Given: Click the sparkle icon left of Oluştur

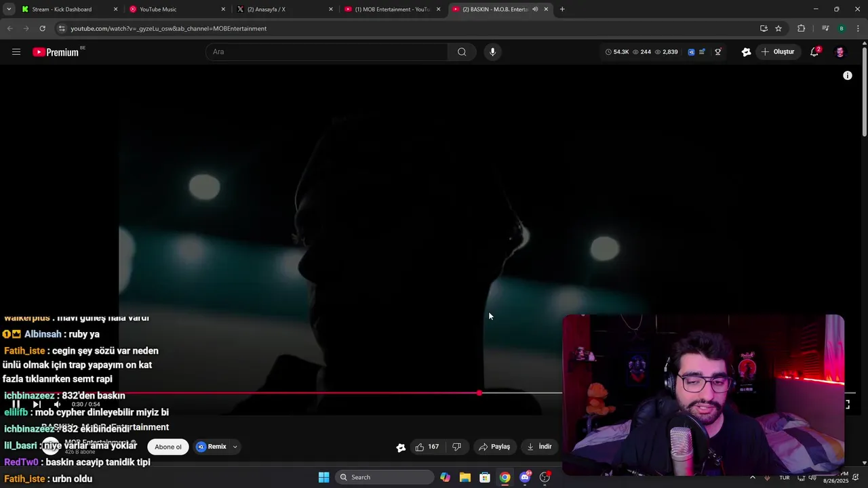Looking at the screenshot, I should tap(746, 52).
